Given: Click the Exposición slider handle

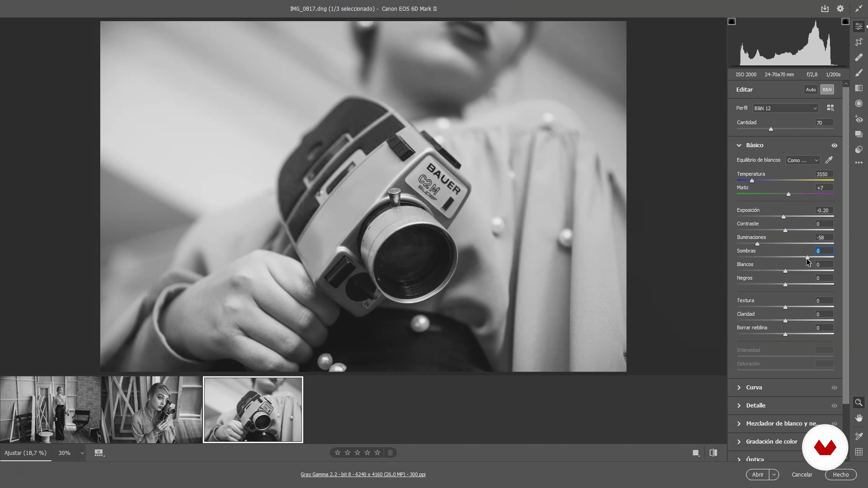Looking at the screenshot, I should 783,217.
